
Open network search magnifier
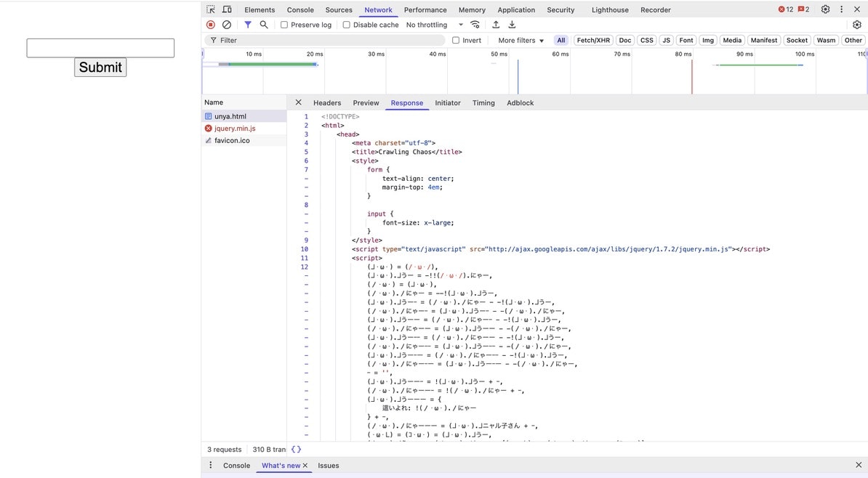point(264,25)
